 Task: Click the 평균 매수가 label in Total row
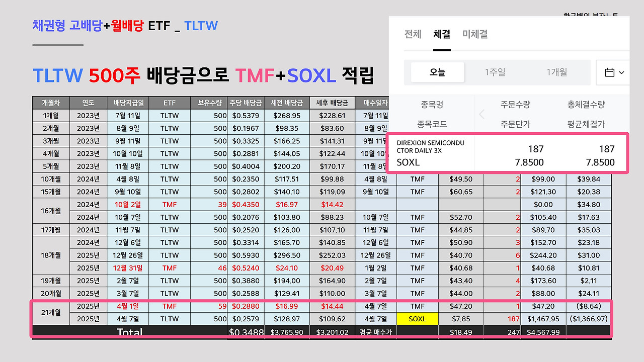coord(375,332)
